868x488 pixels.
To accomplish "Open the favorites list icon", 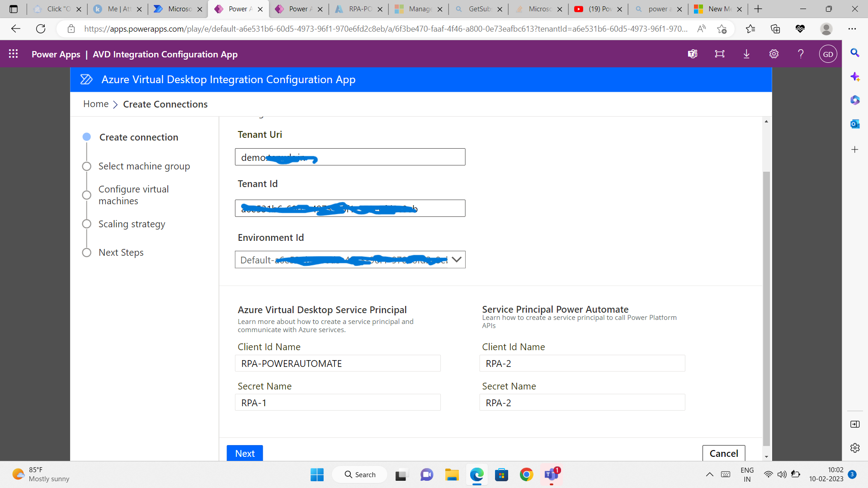I will (x=750, y=29).
